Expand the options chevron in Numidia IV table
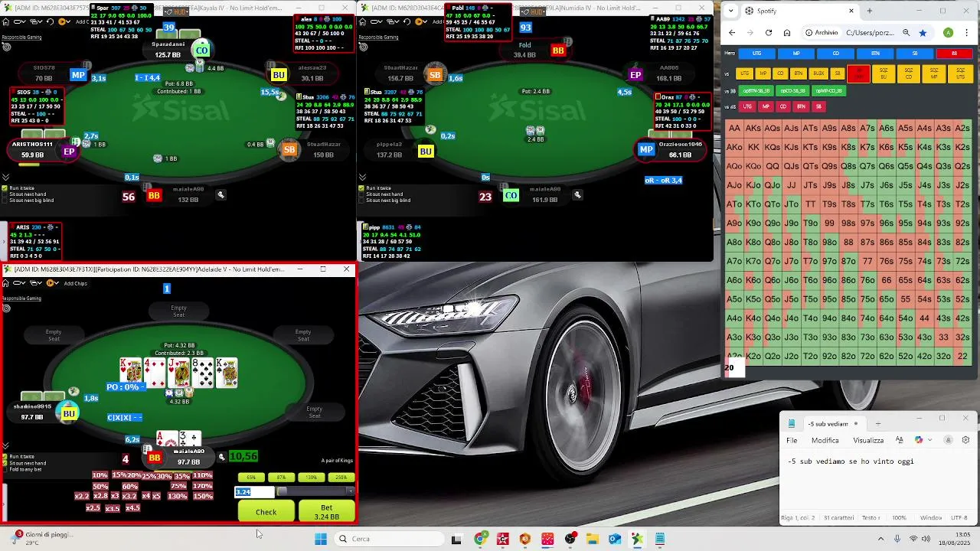Viewport: 980px width, 551px height. 362,177
